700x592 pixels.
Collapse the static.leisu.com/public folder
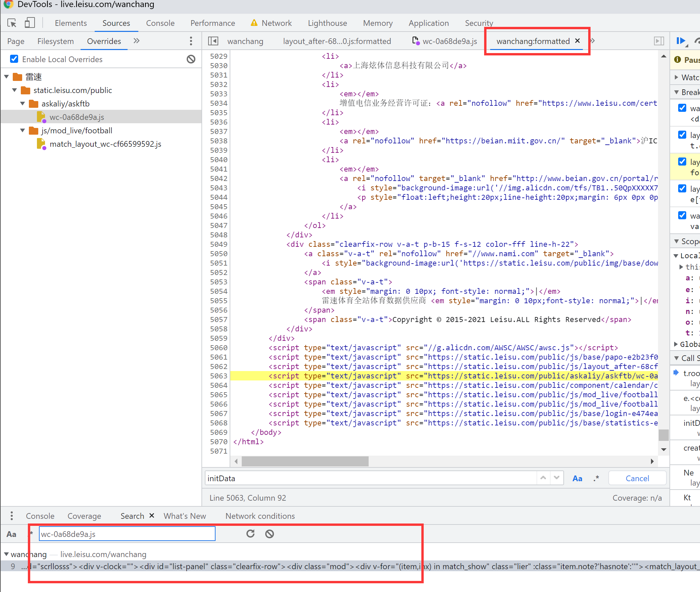coord(14,90)
